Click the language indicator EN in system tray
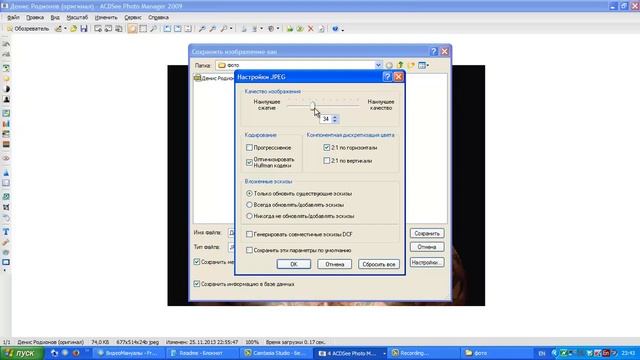The height and width of the screenshot is (360, 640). pyautogui.click(x=542, y=353)
